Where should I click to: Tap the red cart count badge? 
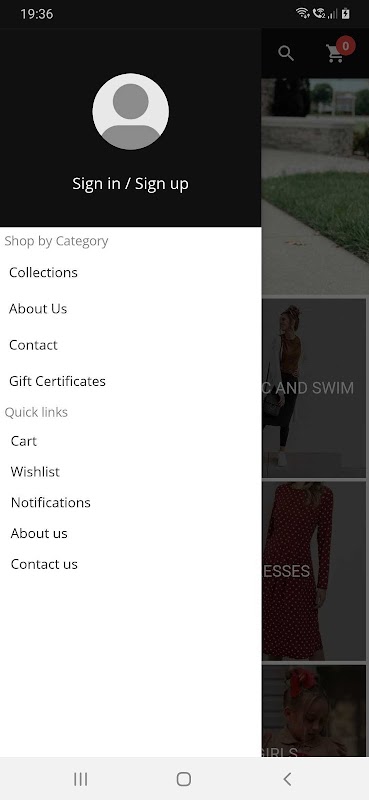click(346, 46)
